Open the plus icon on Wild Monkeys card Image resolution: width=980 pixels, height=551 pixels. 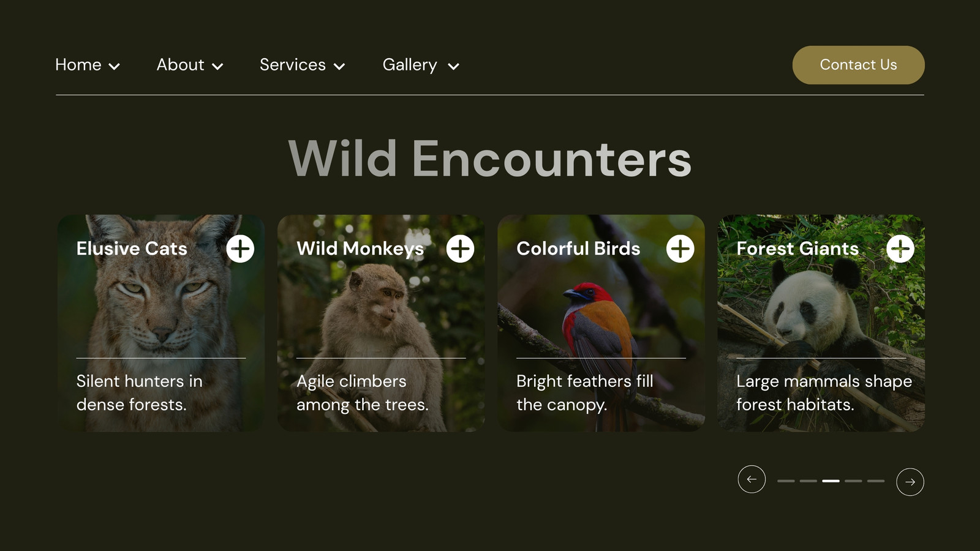pyautogui.click(x=460, y=249)
